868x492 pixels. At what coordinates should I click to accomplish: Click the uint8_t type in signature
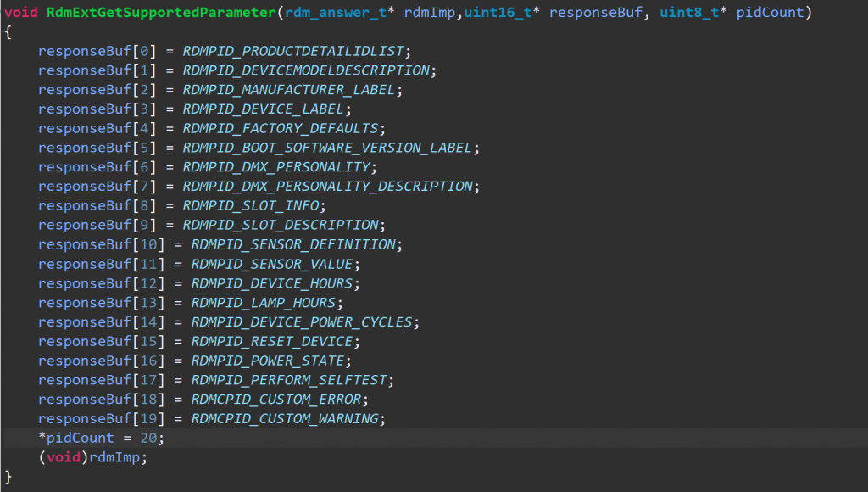689,14
